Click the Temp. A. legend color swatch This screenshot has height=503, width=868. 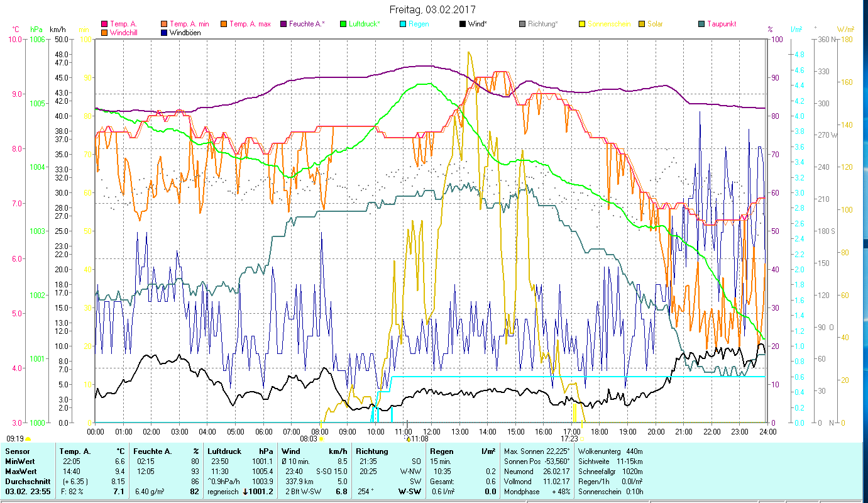point(104,25)
